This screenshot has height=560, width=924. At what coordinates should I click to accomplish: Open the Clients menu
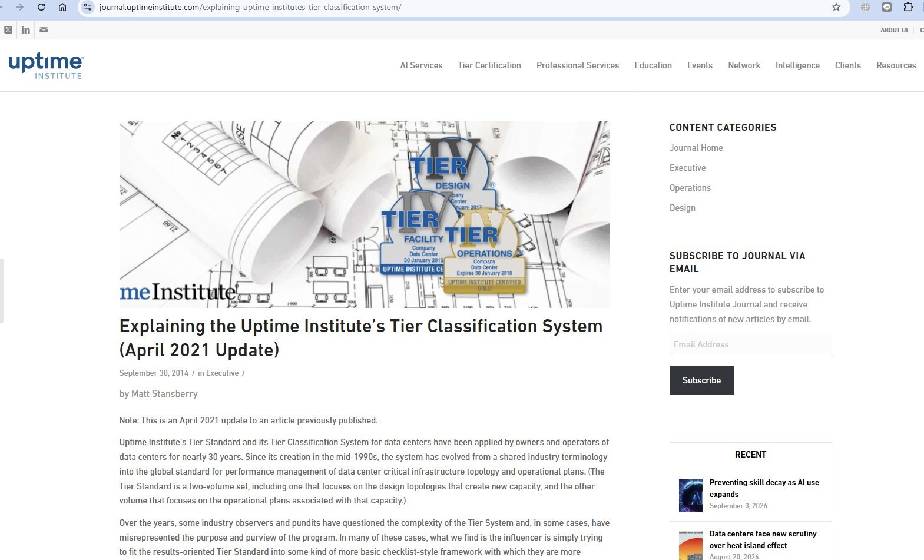pos(848,65)
